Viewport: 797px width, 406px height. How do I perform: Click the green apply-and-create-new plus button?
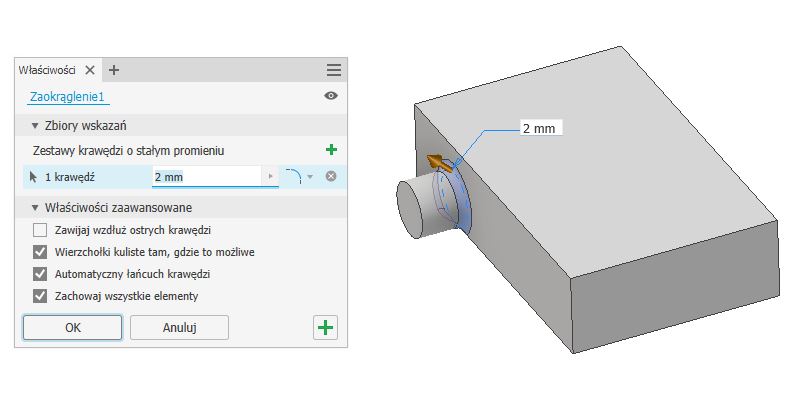tap(325, 327)
